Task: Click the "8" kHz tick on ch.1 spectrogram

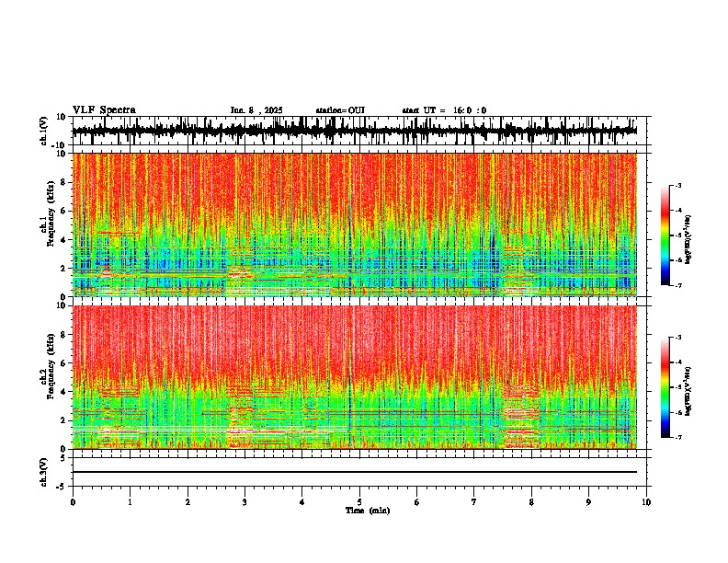Action: tap(63, 182)
